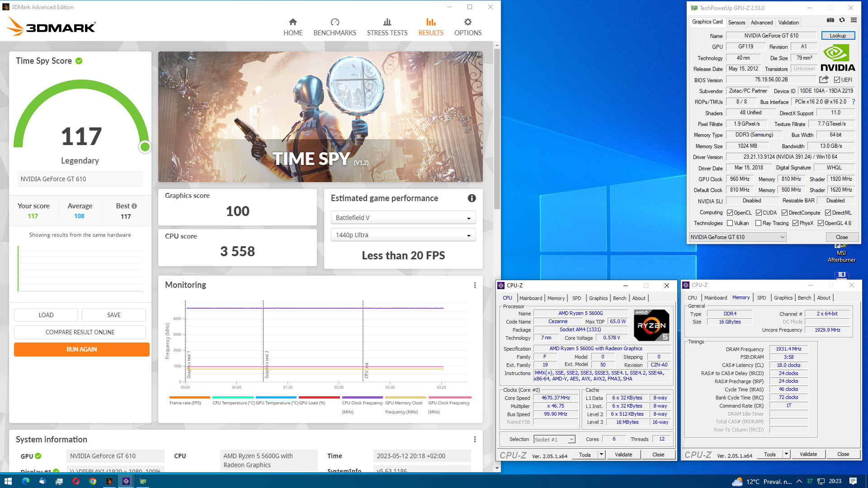Click the CPU Clock Frequency purple legend swatch

click(x=363, y=398)
